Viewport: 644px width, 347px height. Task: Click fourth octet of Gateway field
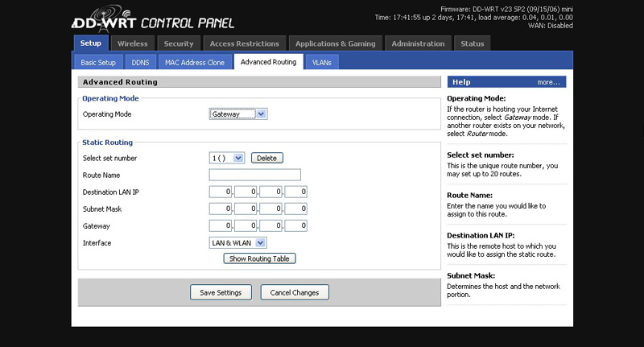point(295,225)
